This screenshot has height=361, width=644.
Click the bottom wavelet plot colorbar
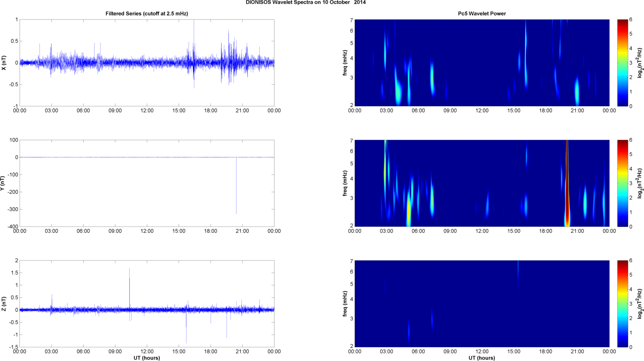(x=622, y=304)
